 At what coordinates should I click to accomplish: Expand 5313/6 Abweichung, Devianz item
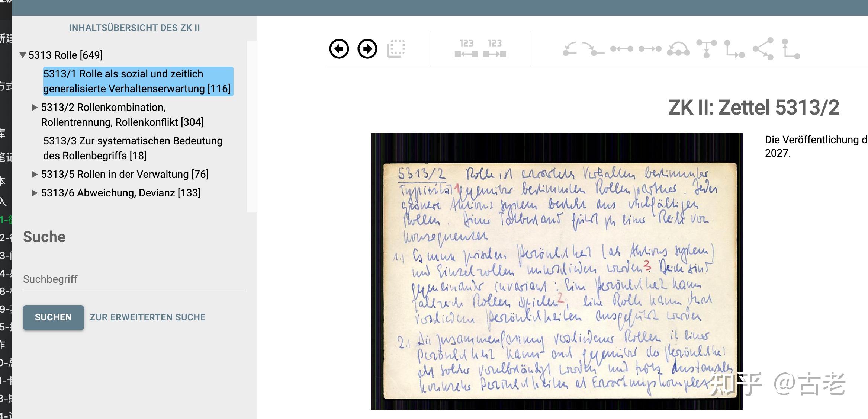pyautogui.click(x=35, y=193)
